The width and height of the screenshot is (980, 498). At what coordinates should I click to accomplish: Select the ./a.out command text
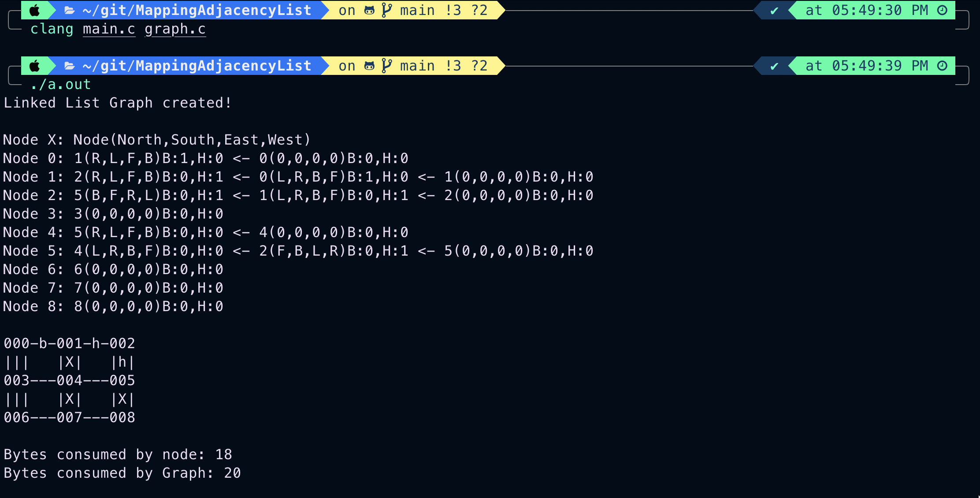coord(60,84)
